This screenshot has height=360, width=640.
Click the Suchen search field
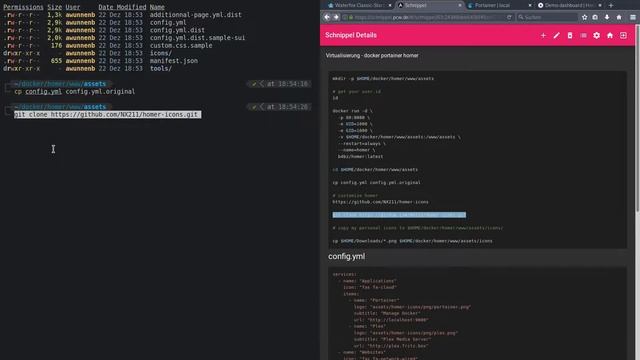coord(547,17)
